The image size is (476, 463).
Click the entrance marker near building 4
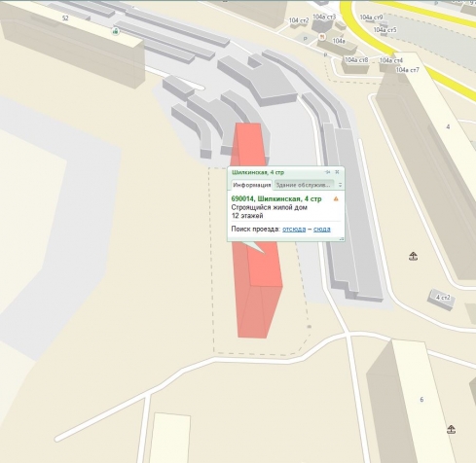[413, 257]
